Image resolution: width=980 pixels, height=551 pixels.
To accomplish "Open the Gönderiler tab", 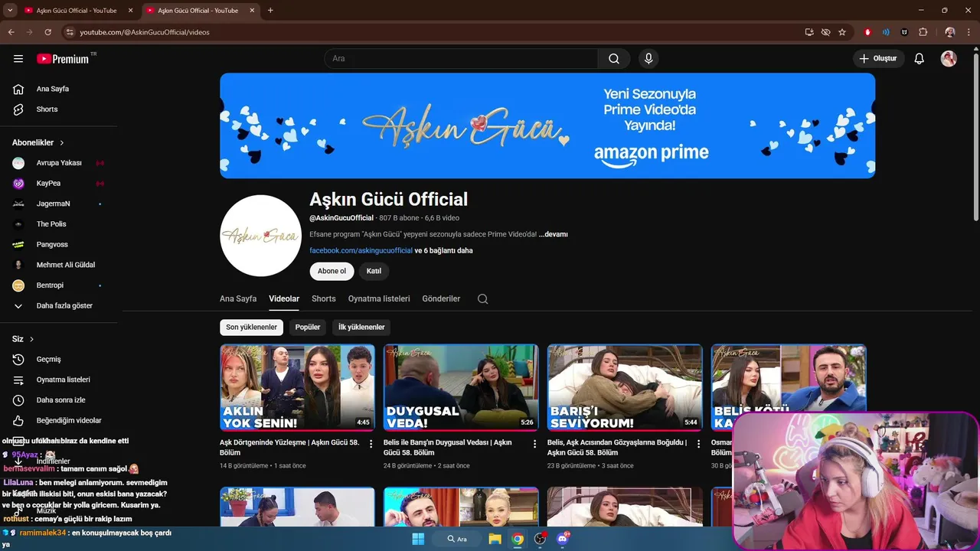I will (x=441, y=299).
